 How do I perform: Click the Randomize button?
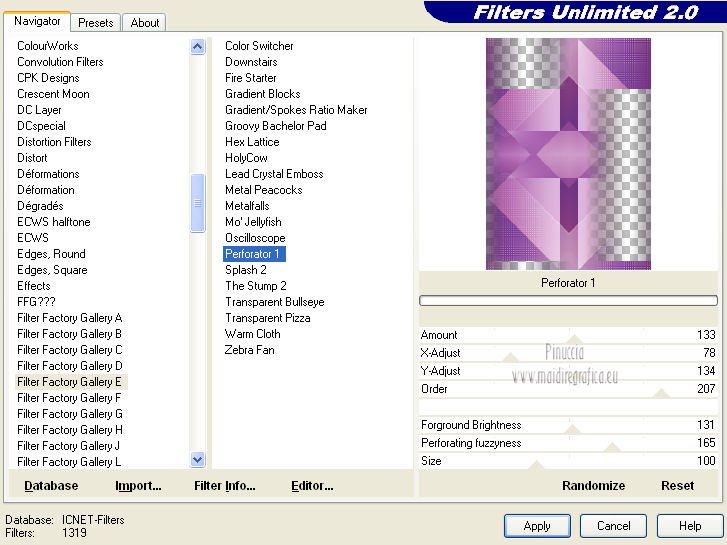pos(593,486)
